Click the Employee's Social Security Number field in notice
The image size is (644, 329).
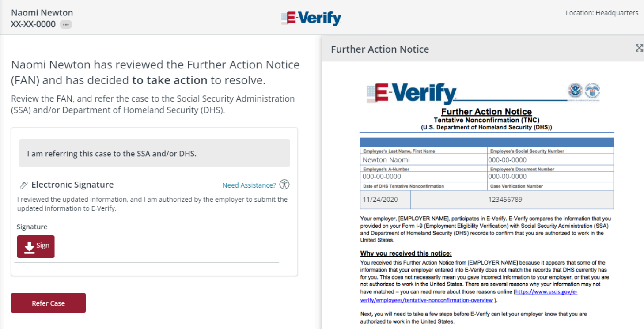pos(550,159)
